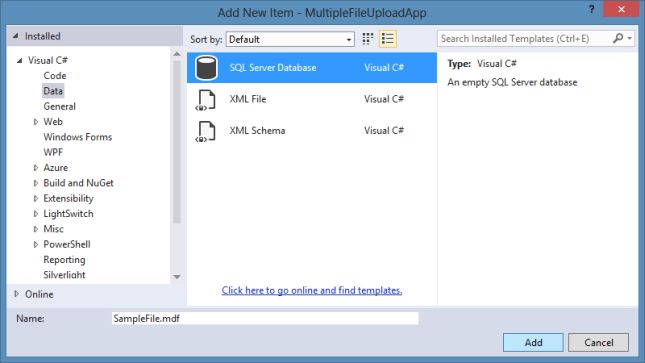
Task: Expand the LightSwitch tree node
Action: point(36,214)
